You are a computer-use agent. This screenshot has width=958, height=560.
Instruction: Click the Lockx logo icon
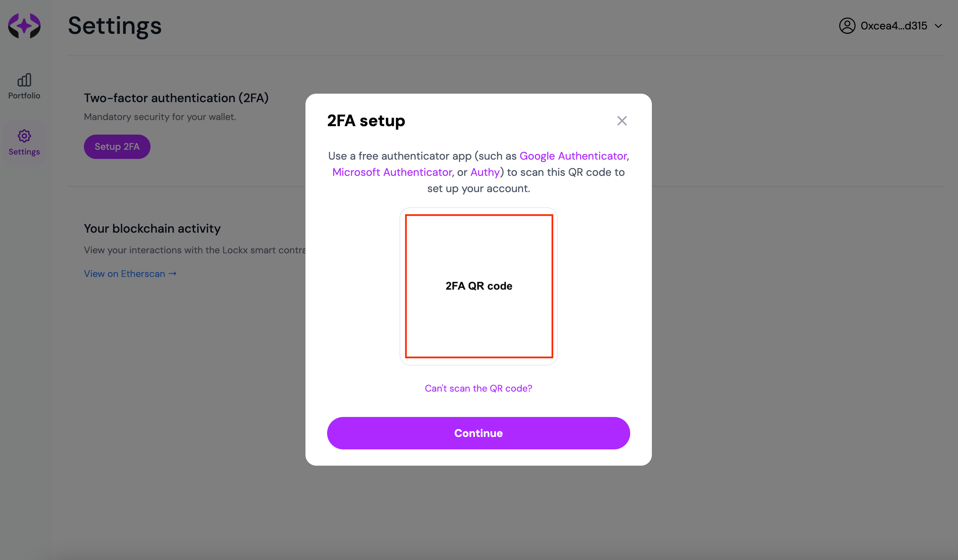point(24,26)
